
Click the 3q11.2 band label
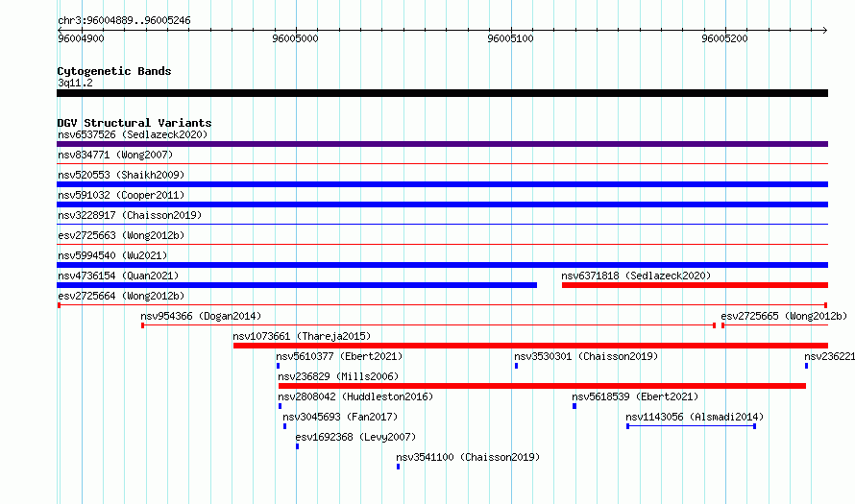tap(75, 83)
